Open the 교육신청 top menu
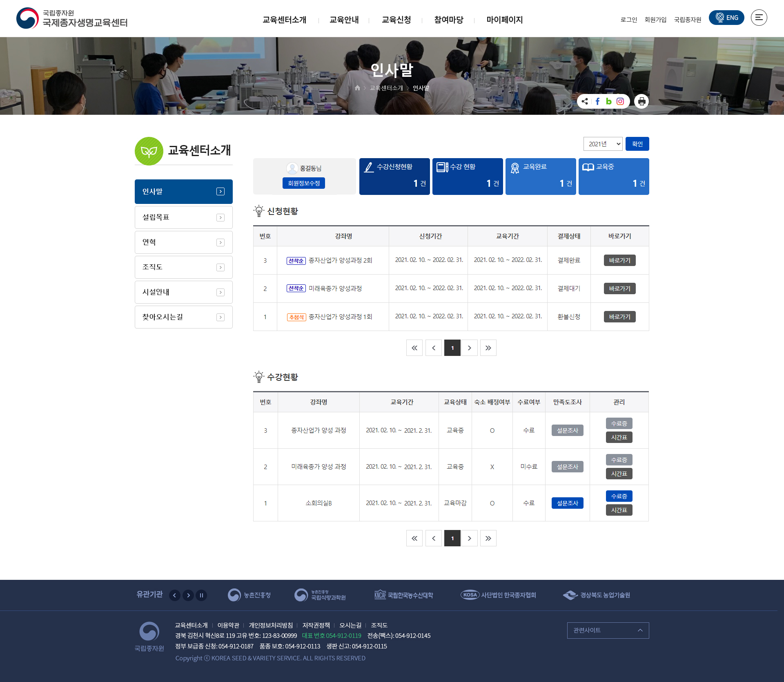This screenshot has width=784, height=682. coord(396,20)
